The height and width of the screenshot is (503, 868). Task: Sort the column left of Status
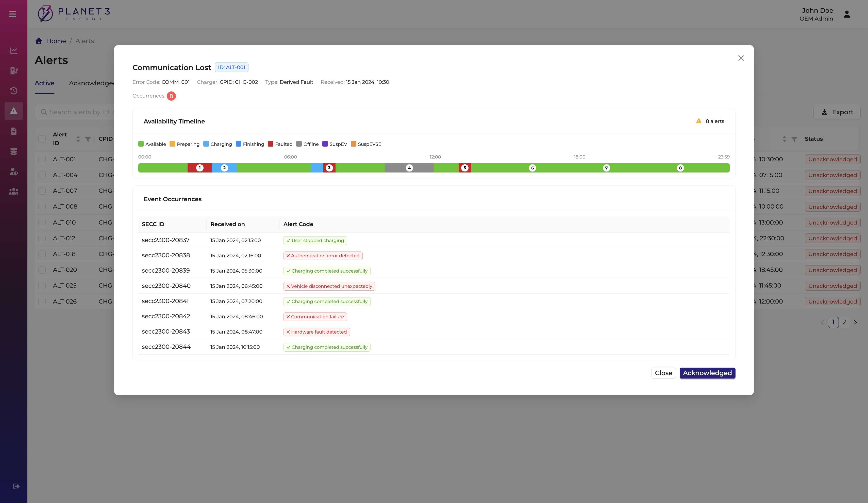tap(784, 139)
